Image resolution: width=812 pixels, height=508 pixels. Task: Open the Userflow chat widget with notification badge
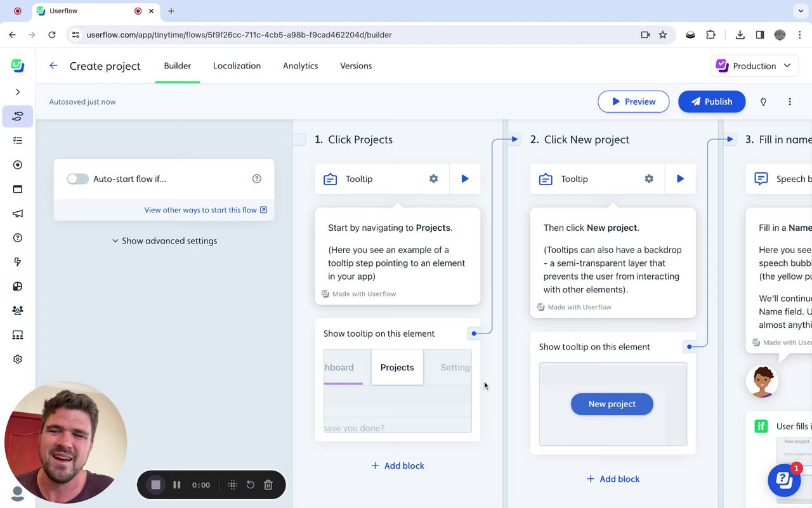point(784,480)
